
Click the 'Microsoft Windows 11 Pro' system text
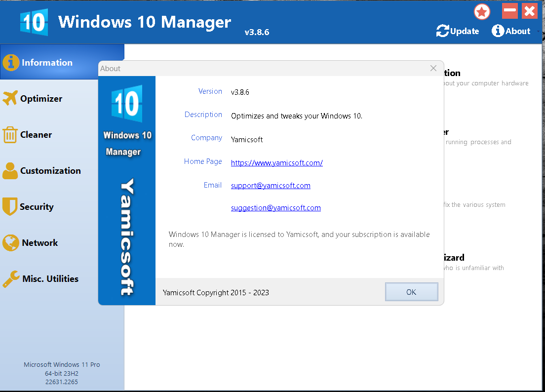point(62,364)
